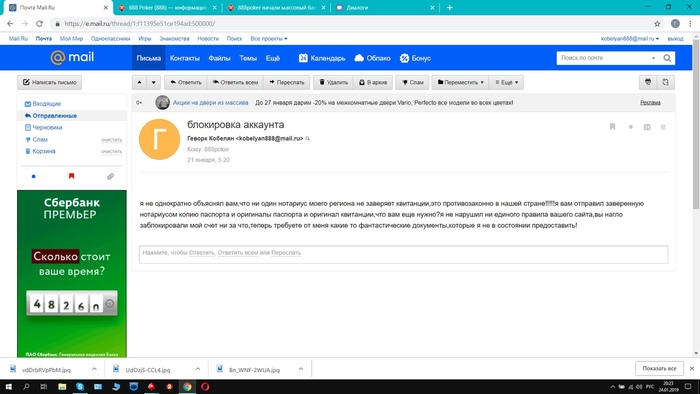The width and height of the screenshot is (700, 394).
Task: Click the magnifier search icon in mail search
Action: point(667,58)
